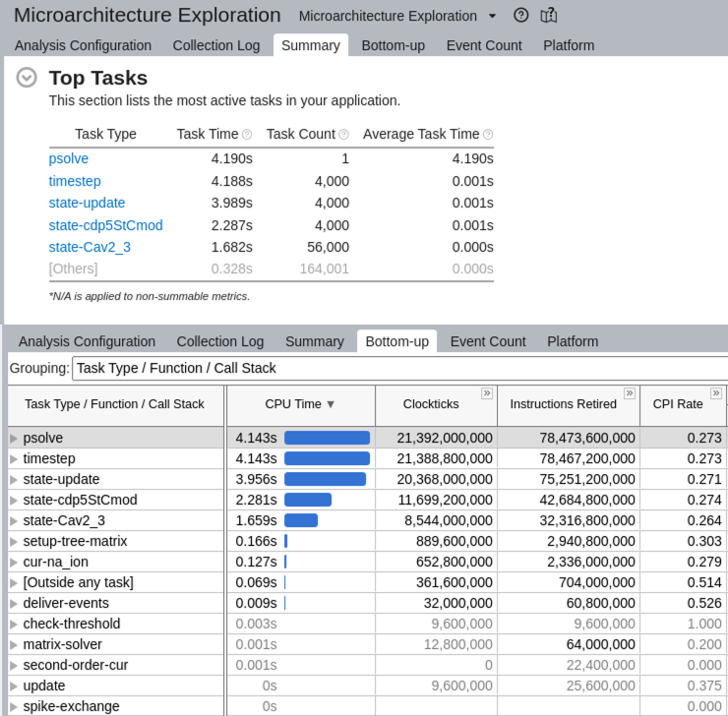Expand the CPI Rate column chevron icon
The height and width of the screenshot is (716, 728).
[x=716, y=393]
